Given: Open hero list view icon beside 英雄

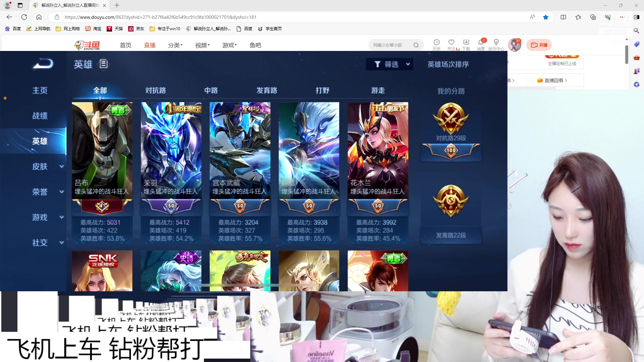Looking at the screenshot, I should coord(103,64).
